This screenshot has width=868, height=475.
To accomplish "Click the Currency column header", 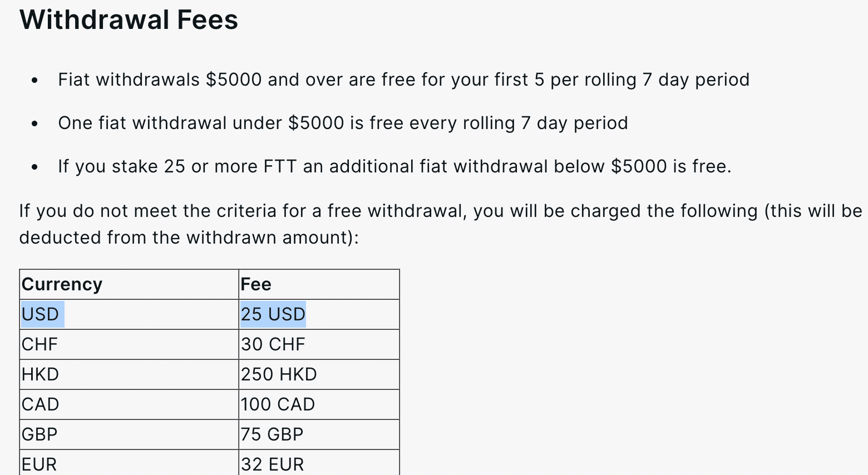I will click(x=129, y=284).
